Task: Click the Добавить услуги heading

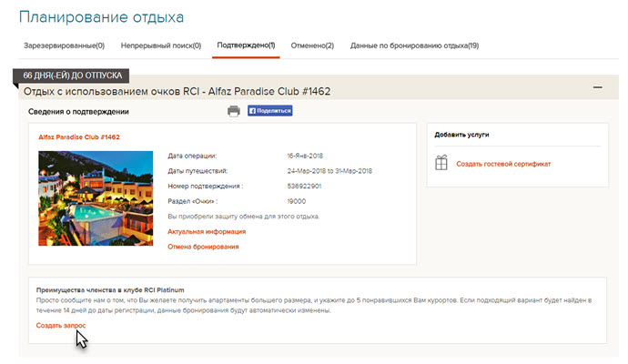Action: pyautogui.click(x=461, y=135)
